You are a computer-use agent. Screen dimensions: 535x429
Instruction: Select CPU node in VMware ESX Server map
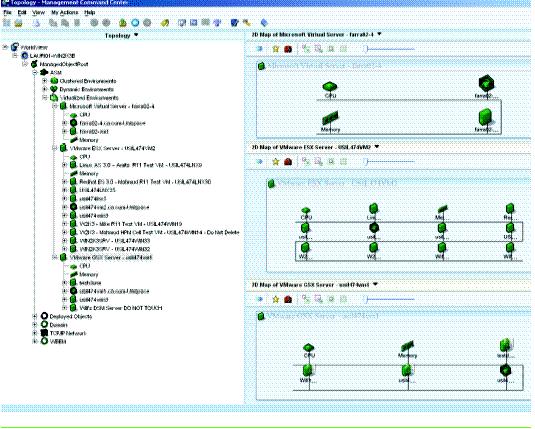306,213
